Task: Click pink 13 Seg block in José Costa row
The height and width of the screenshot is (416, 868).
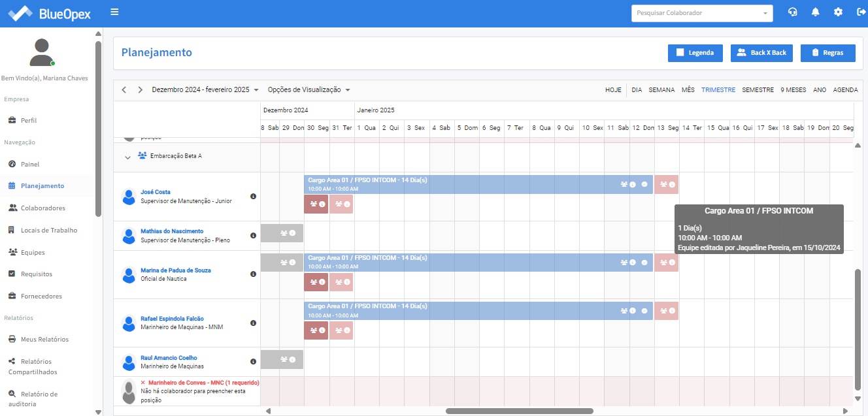Action: [x=667, y=184]
